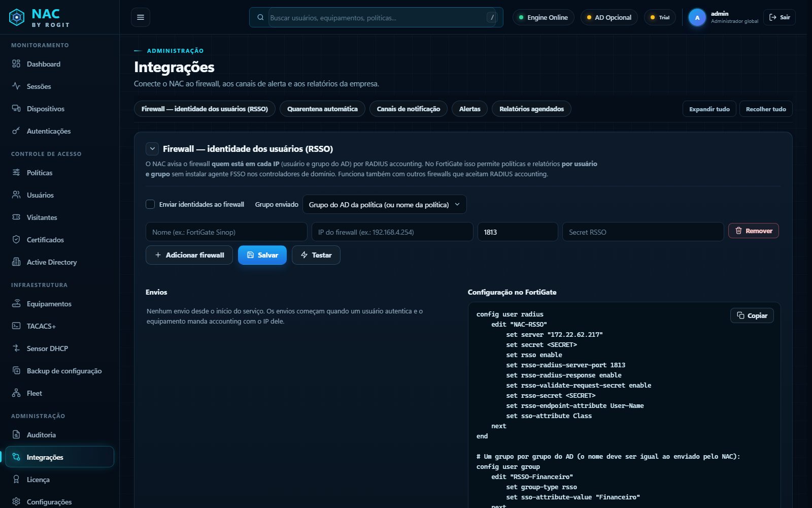Screen dimensions: 812x508
Task: Click the Sensor DHCP icon
Action: click(16, 348)
